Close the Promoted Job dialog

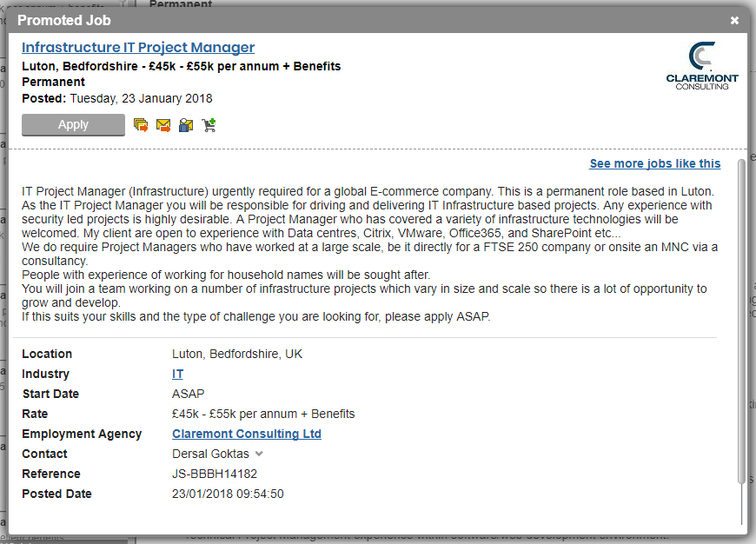click(x=734, y=20)
